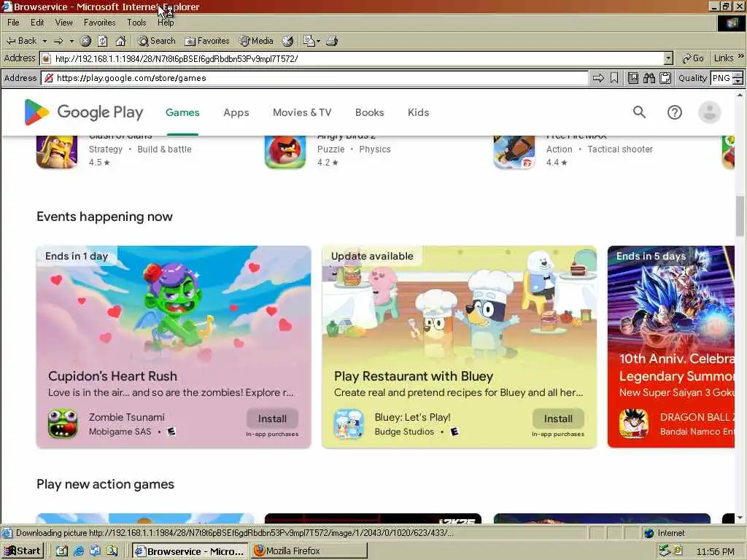This screenshot has height=560, width=747.
Task: Open the Help menu
Action: (x=166, y=23)
